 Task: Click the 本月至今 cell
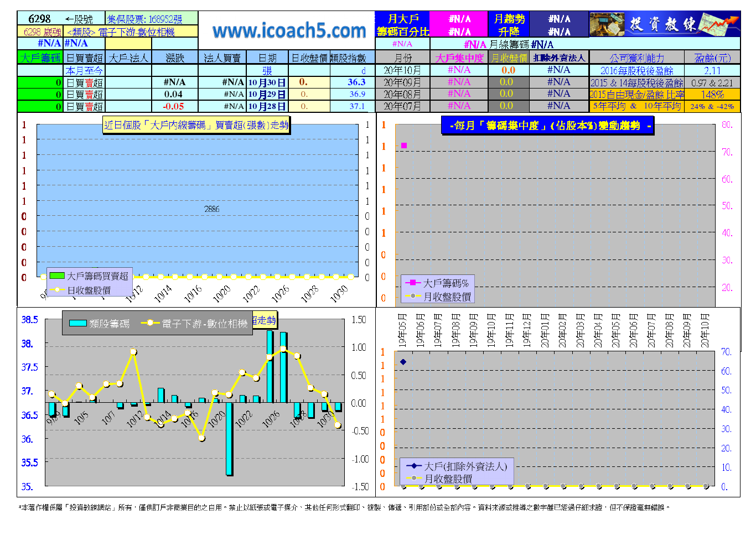(84, 71)
